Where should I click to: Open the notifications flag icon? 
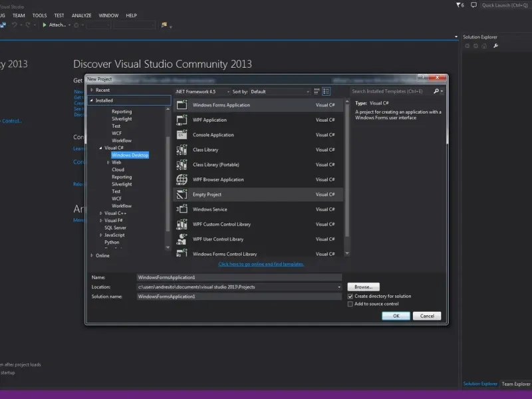[460, 5]
